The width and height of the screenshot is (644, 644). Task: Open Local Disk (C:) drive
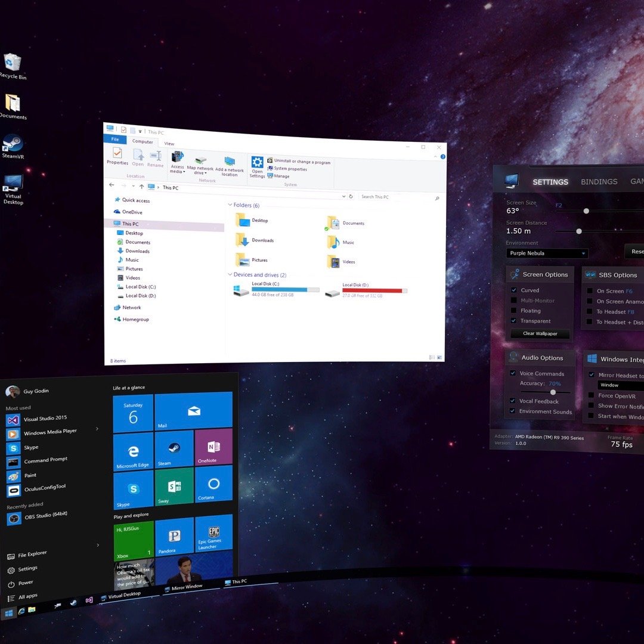276,289
